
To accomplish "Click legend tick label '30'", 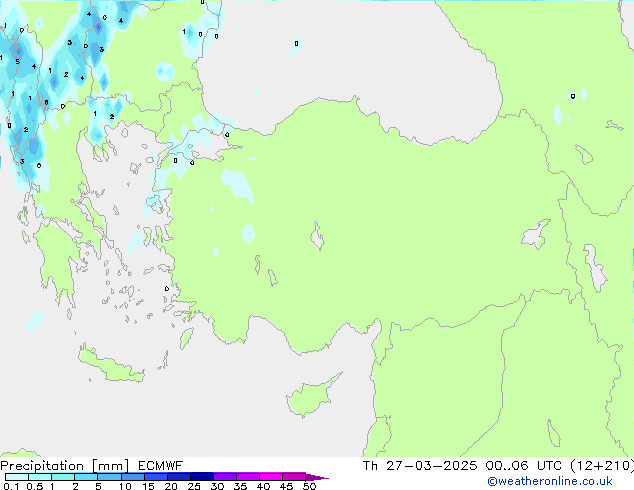I will (x=217, y=486).
